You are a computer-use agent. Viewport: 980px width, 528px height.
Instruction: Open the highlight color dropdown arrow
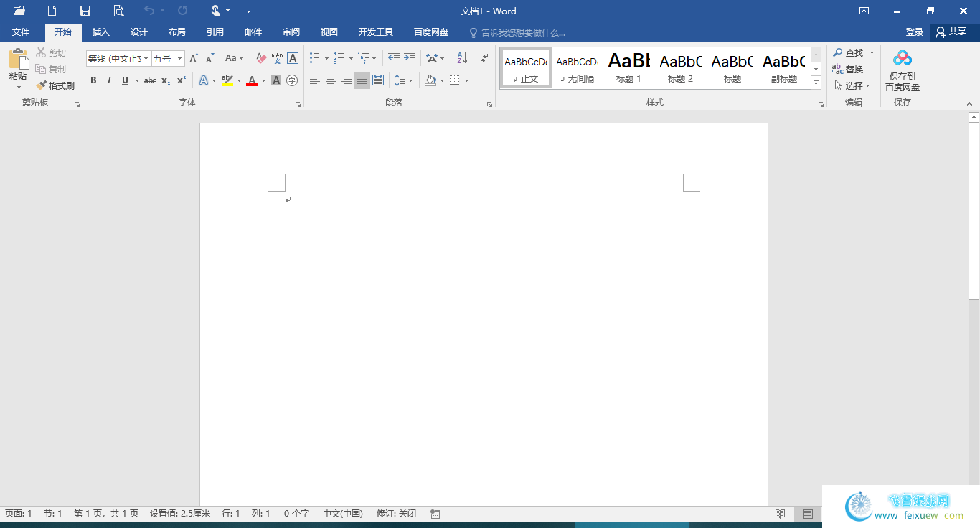(x=239, y=80)
